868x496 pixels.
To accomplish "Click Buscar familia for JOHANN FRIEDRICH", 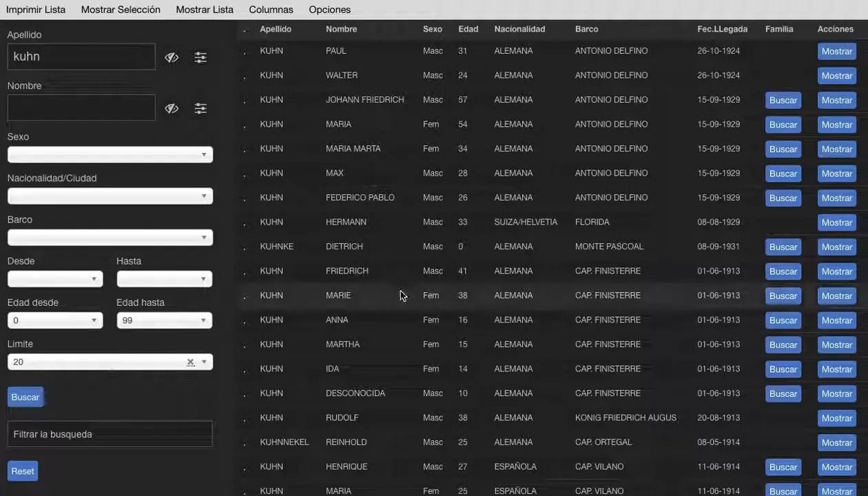I will 783,101.
